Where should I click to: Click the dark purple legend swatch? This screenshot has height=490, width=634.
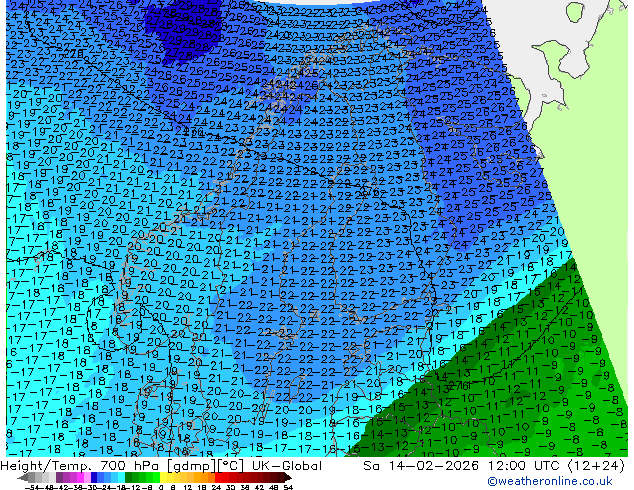[59, 478]
